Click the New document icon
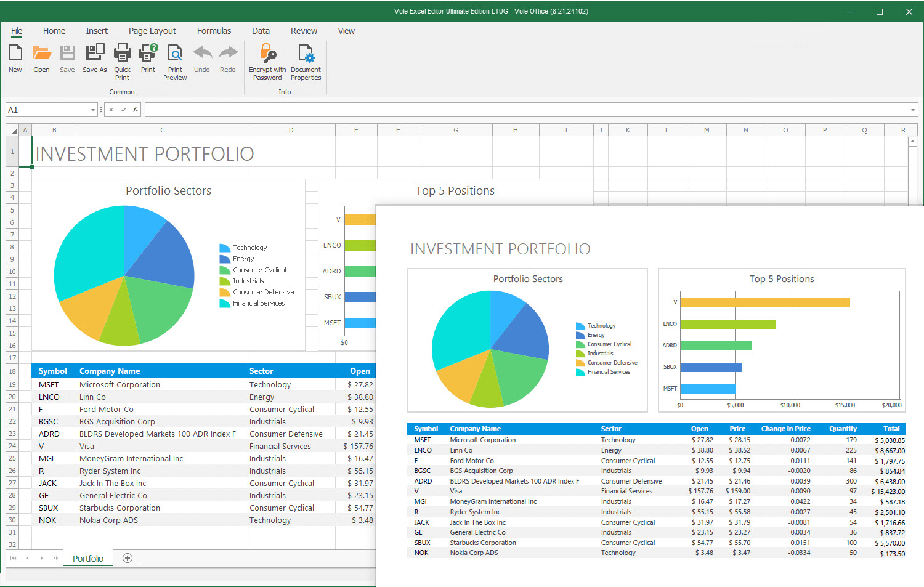Viewport: 924px width, 587px height. (x=15, y=54)
